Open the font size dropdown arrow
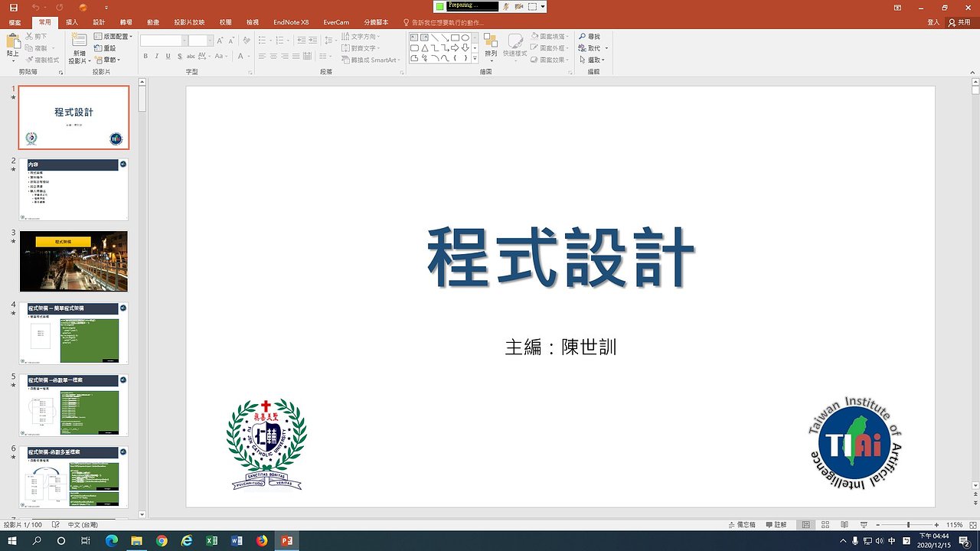Image resolution: width=980 pixels, height=551 pixels. tap(209, 40)
